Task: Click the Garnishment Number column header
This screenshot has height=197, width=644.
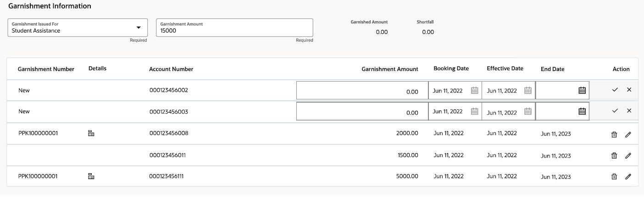Action: point(46,69)
